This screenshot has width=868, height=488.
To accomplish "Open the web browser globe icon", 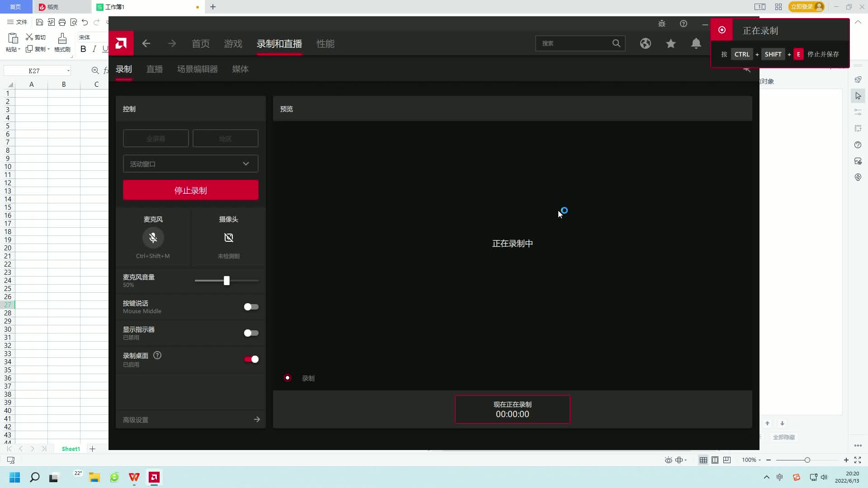I will (x=646, y=43).
